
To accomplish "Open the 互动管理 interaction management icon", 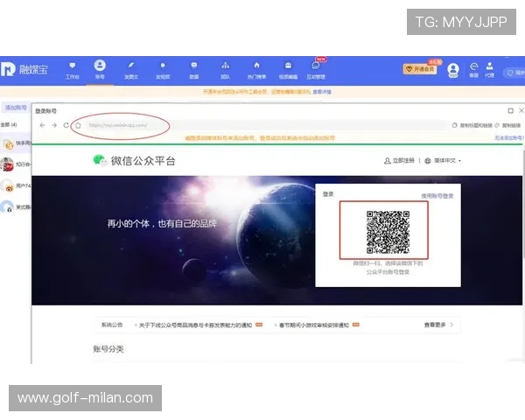I will point(316,68).
